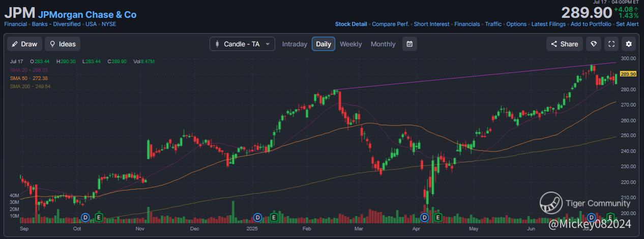Open the Banks - Diversified industry link
This screenshot has height=239, width=644.
coord(56,24)
